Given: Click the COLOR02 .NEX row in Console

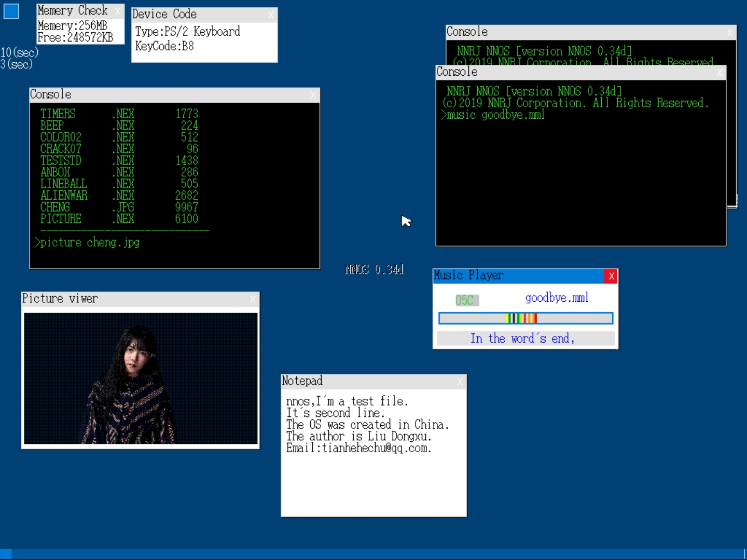Looking at the screenshot, I should coord(119,137).
